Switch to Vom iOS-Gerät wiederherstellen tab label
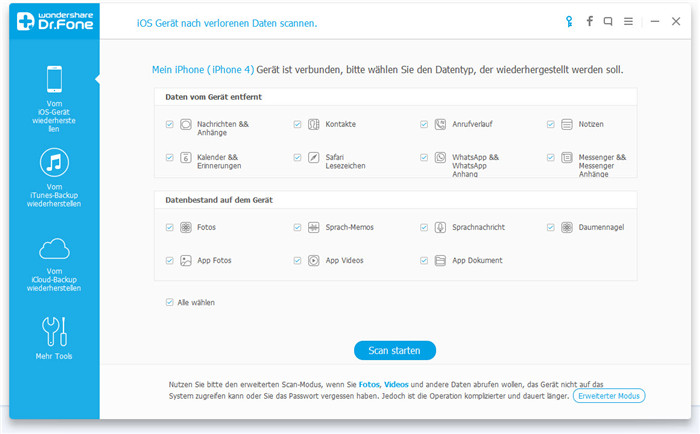 54,116
